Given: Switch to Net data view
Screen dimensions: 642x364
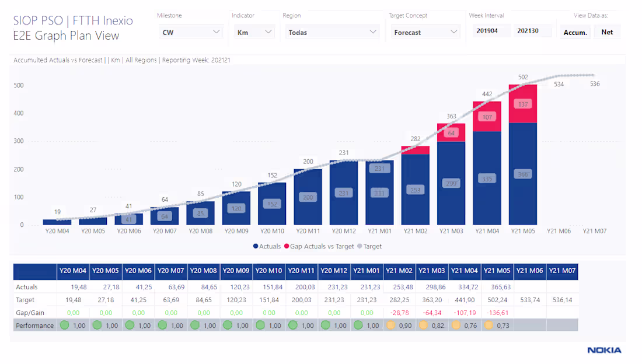Looking at the screenshot, I should pos(607,32).
